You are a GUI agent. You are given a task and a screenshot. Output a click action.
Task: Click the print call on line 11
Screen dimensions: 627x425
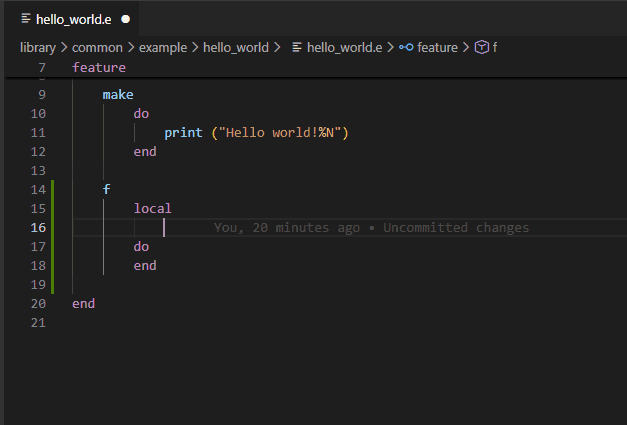pos(183,133)
